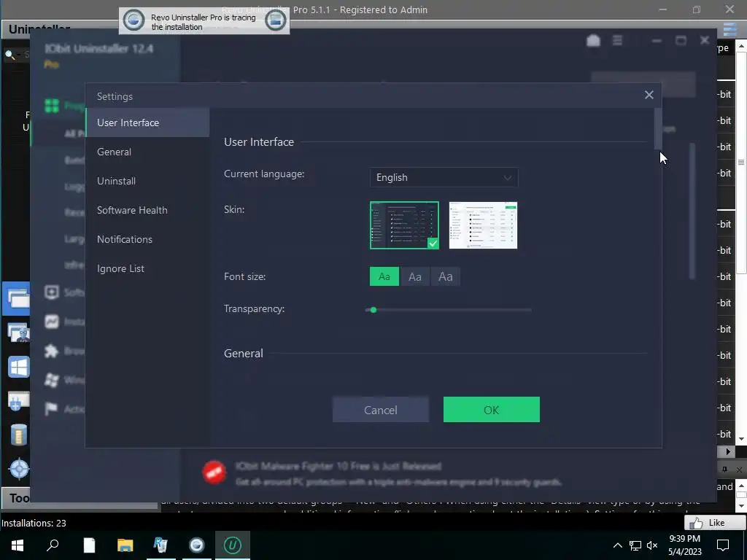This screenshot has width=747, height=560.
Task: Confirm settings with the OK button
Action: [492, 410]
